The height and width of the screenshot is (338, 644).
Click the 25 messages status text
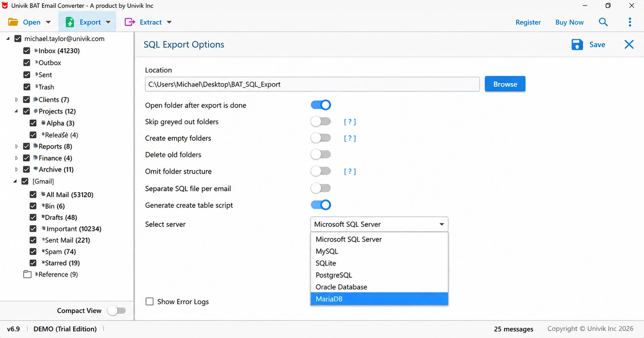click(514, 329)
